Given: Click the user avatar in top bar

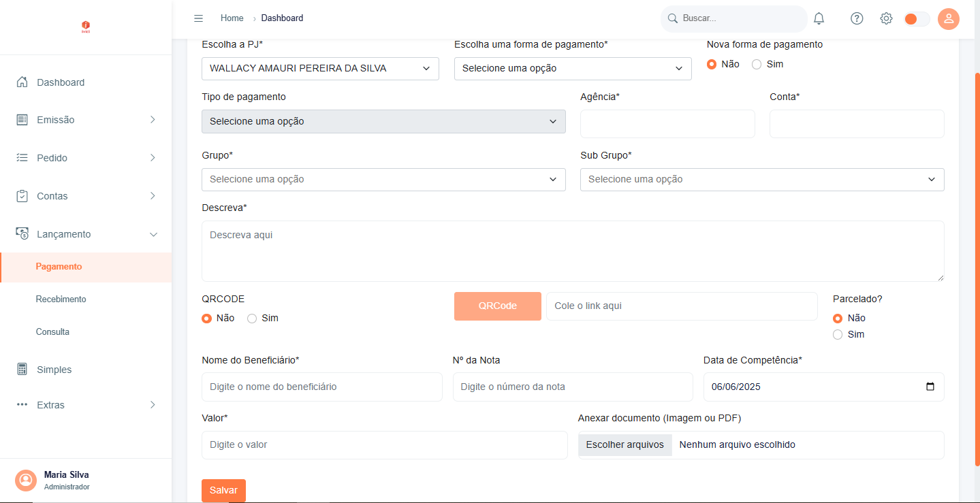Looking at the screenshot, I should coord(948,18).
